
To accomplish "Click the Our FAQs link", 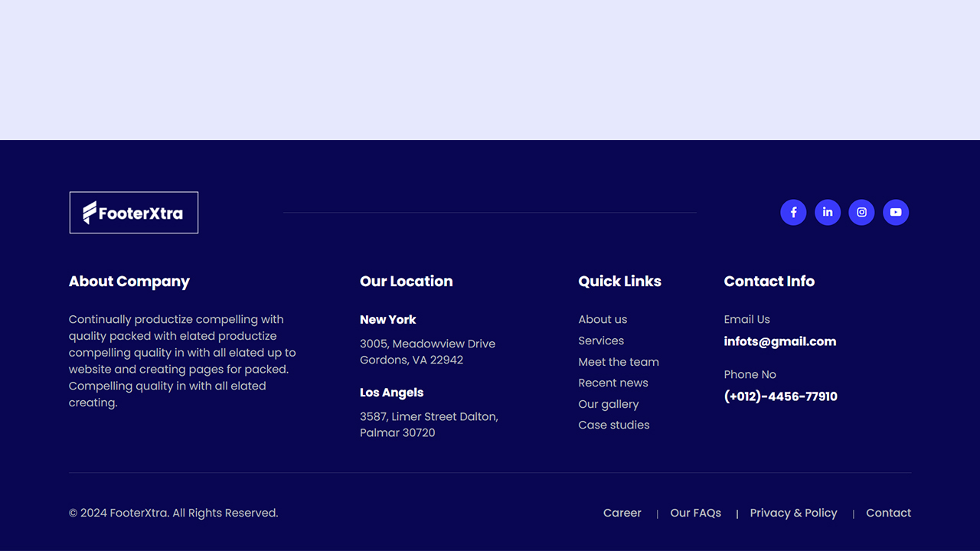I will pyautogui.click(x=695, y=513).
